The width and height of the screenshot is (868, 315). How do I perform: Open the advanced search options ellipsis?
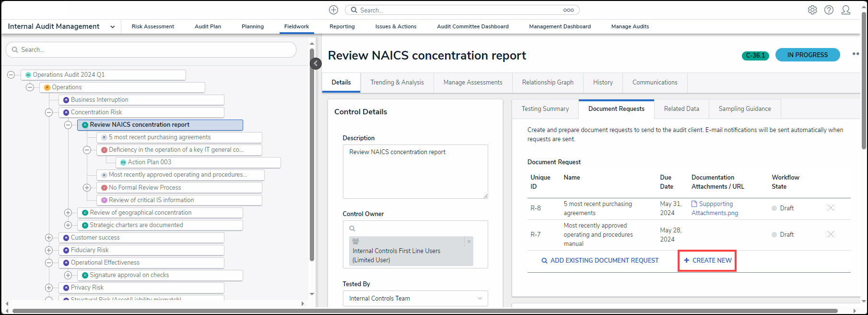pos(568,10)
